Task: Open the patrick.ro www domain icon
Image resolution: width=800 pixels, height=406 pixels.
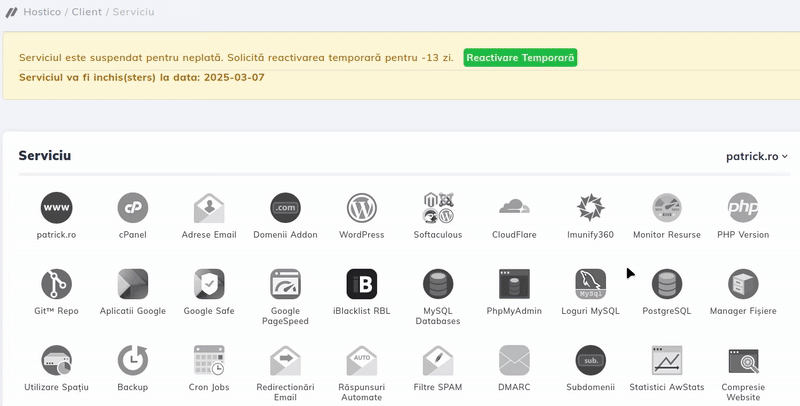Action: click(x=56, y=208)
